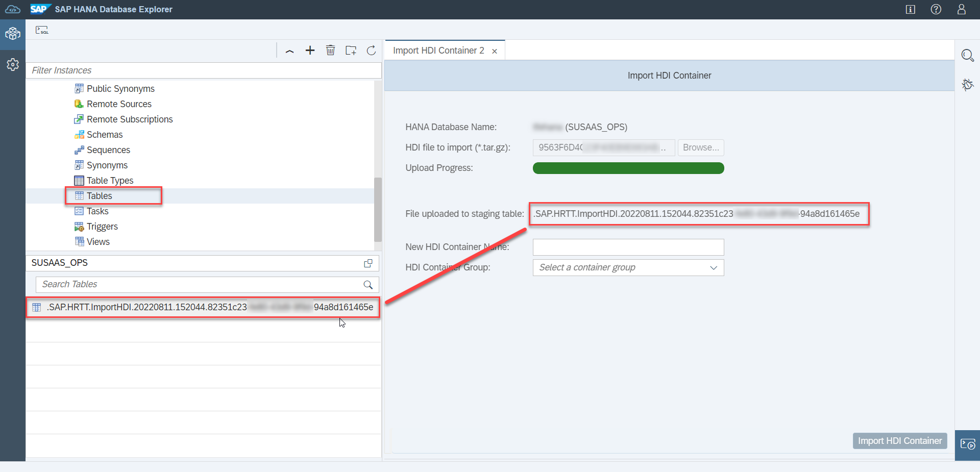Select the Import HDI Container 2 tab
This screenshot has width=980, height=472.
438,51
